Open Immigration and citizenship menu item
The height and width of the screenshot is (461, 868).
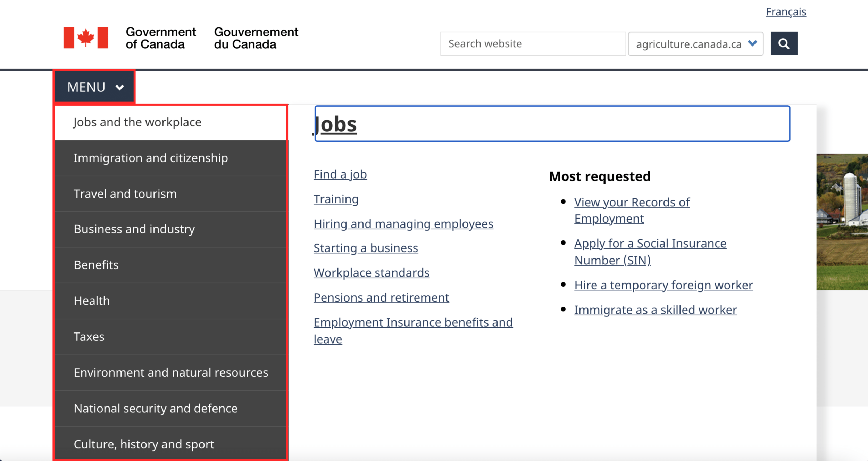(x=151, y=158)
